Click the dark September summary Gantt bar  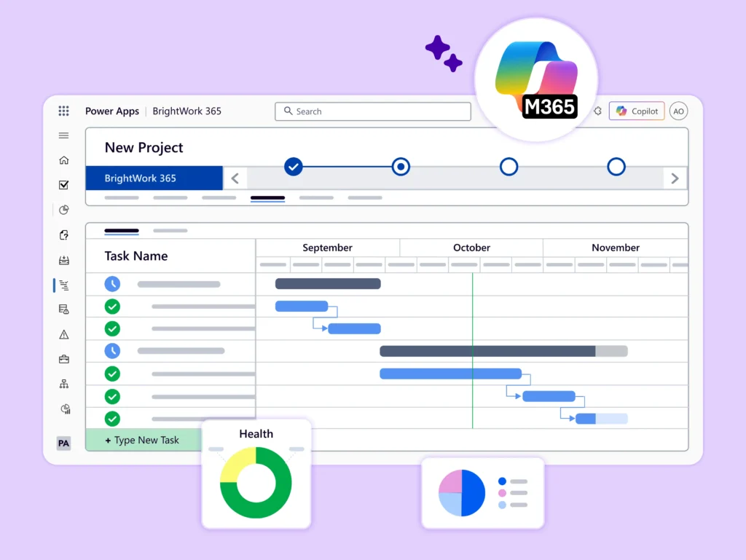coord(328,284)
